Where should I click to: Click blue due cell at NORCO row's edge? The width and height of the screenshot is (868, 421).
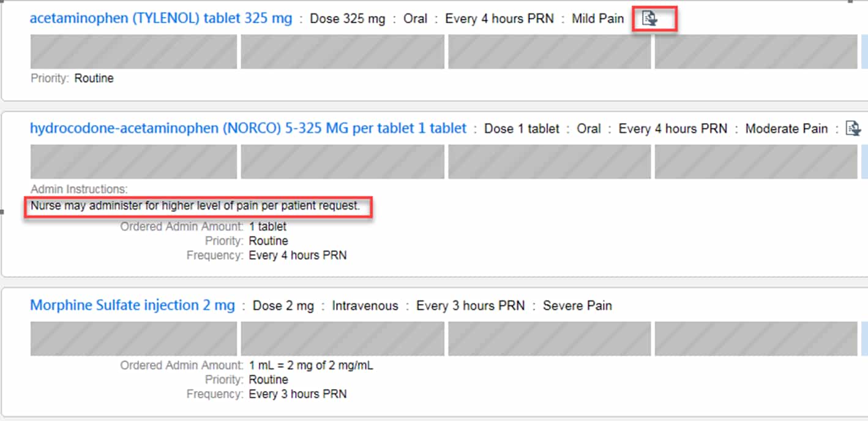click(x=864, y=162)
